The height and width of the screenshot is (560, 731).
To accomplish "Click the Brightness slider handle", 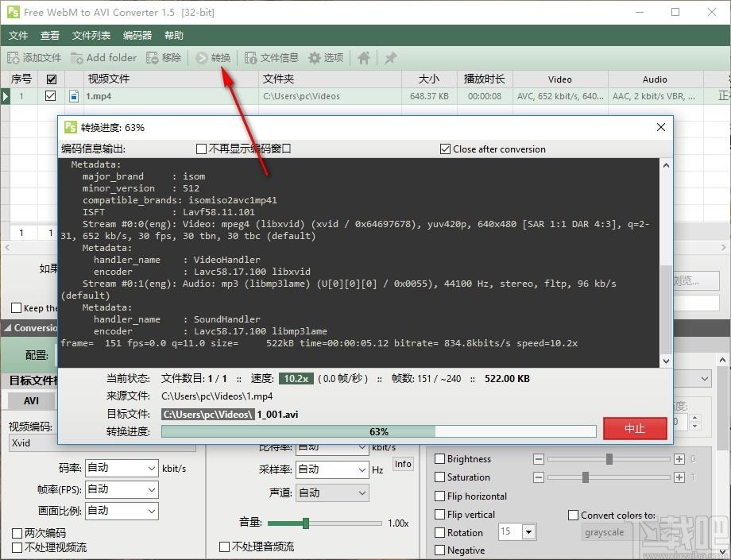I will click(609, 459).
